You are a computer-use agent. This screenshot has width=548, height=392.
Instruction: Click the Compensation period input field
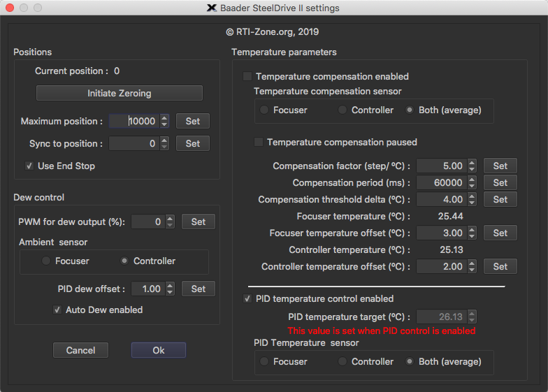click(442, 183)
